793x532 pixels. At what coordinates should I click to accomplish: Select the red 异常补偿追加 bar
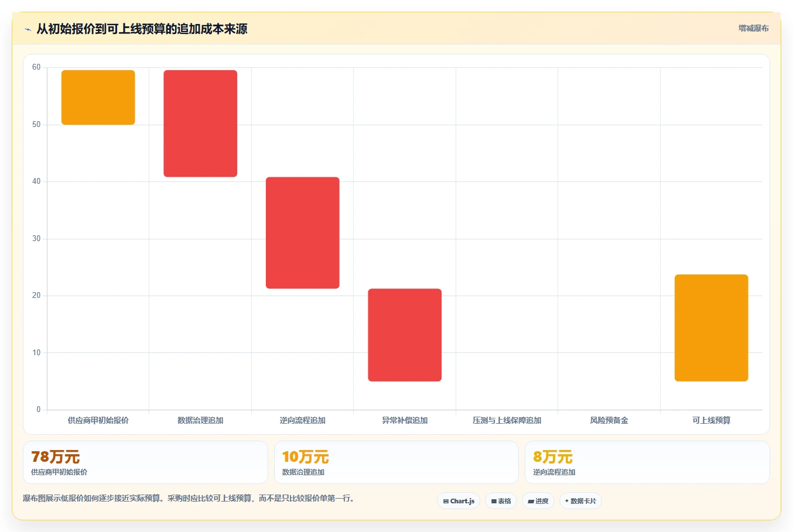tap(405, 335)
